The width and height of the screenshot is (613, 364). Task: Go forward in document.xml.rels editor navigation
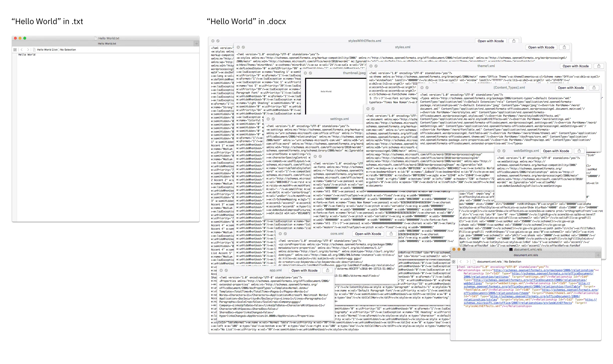[467, 262]
